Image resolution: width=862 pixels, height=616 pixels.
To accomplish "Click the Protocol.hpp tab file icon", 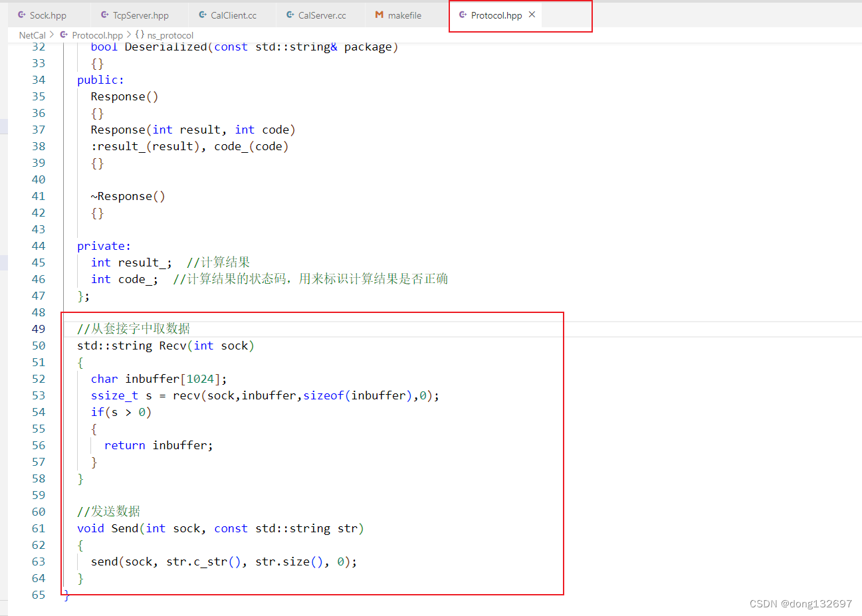I will 463,15.
